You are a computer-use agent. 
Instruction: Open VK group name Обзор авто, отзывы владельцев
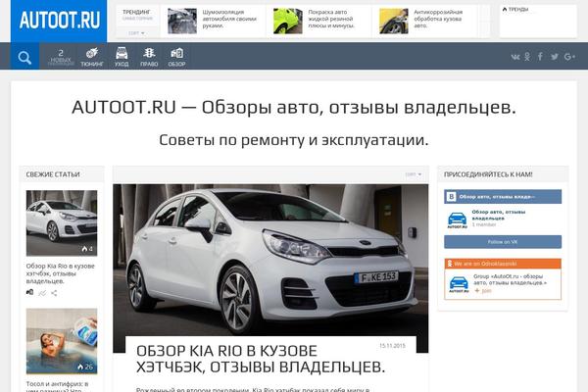[x=499, y=215]
